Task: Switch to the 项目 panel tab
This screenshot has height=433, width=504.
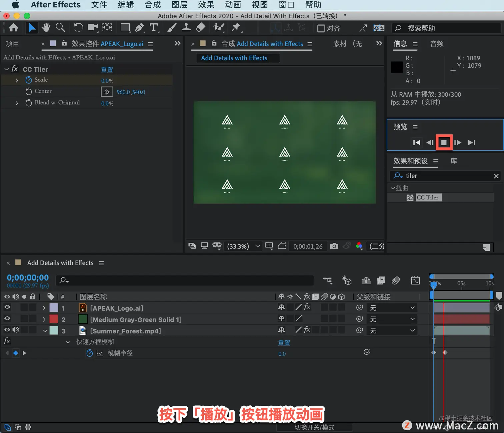Action: coord(12,44)
